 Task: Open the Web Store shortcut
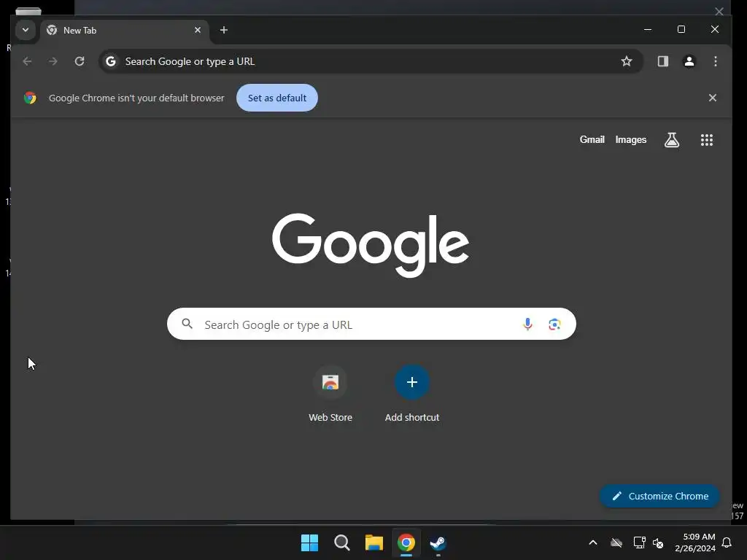coord(330,394)
